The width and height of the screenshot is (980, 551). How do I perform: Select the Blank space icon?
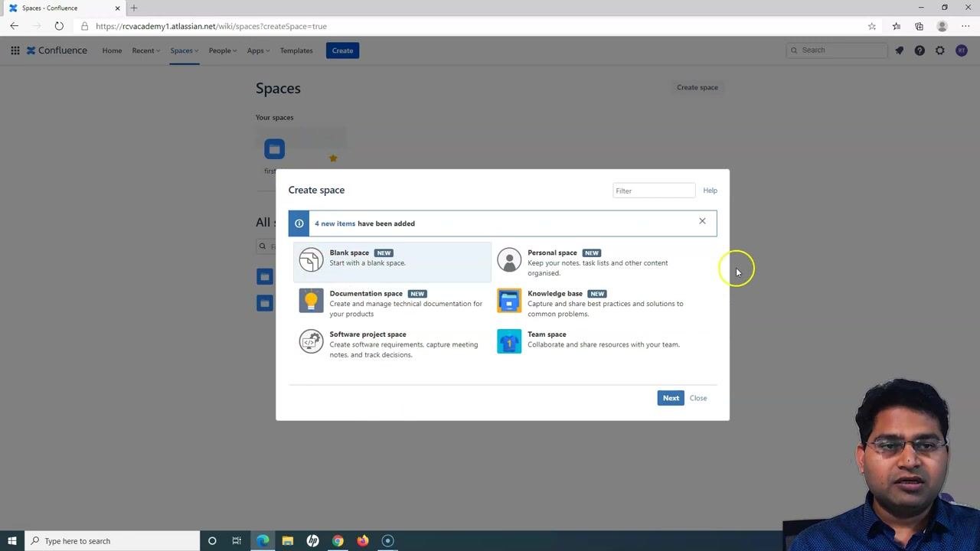coord(311,259)
